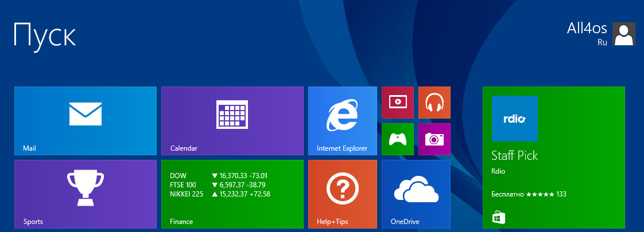Open the Video small tile

click(x=398, y=103)
